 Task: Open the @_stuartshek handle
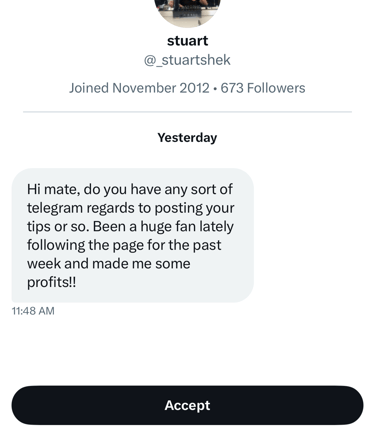(x=187, y=60)
